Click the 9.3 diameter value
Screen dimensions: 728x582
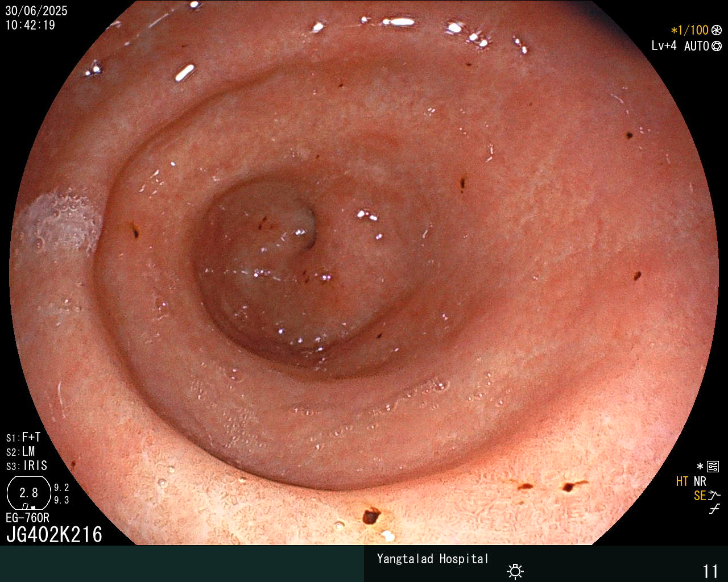[x=61, y=500]
